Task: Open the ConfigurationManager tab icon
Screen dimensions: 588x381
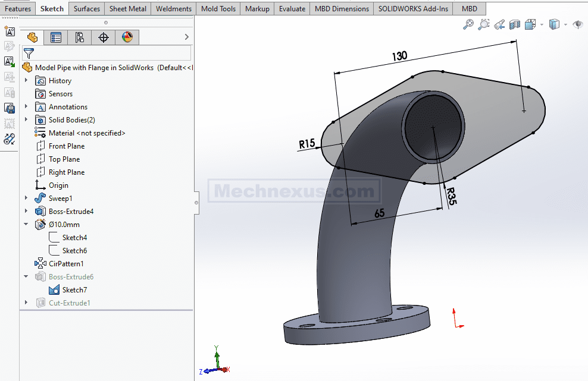Action: [80, 37]
